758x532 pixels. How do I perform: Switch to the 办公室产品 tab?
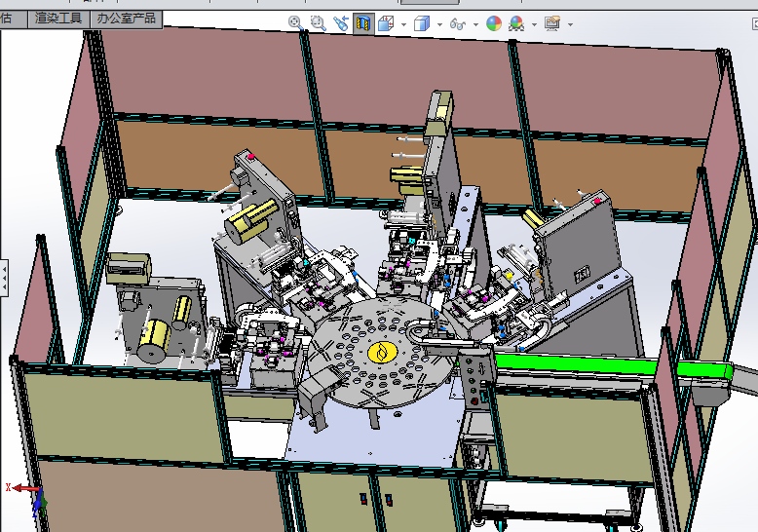pyautogui.click(x=127, y=19)
